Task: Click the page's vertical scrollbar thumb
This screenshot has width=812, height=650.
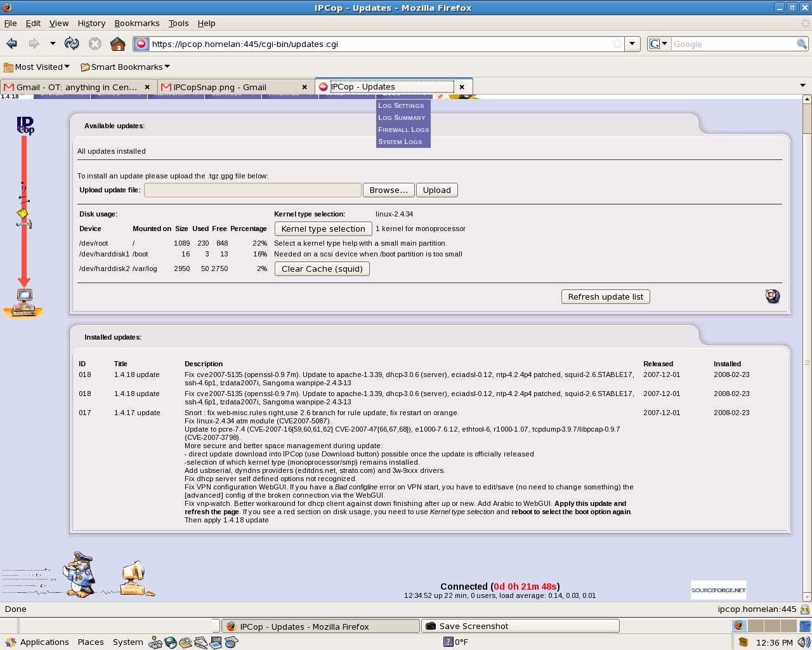Action: (x=807, y=119)
